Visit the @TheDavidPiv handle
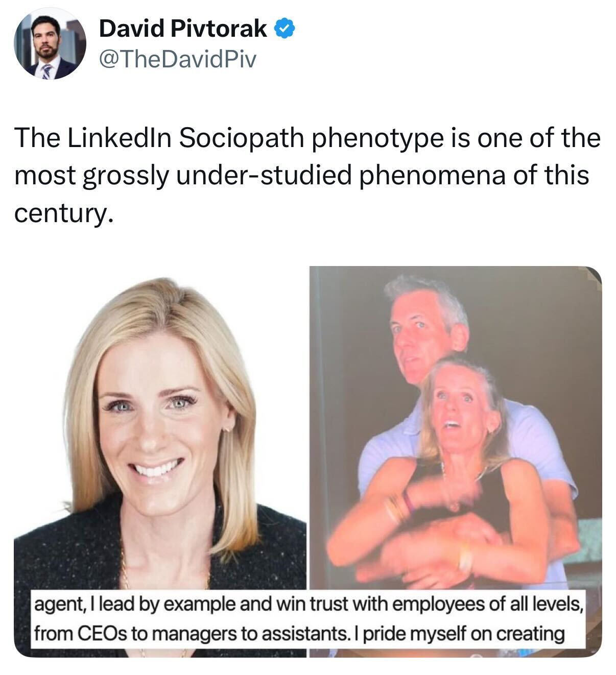Viewport: 616px width, 675px height. (x=176, y=60)
